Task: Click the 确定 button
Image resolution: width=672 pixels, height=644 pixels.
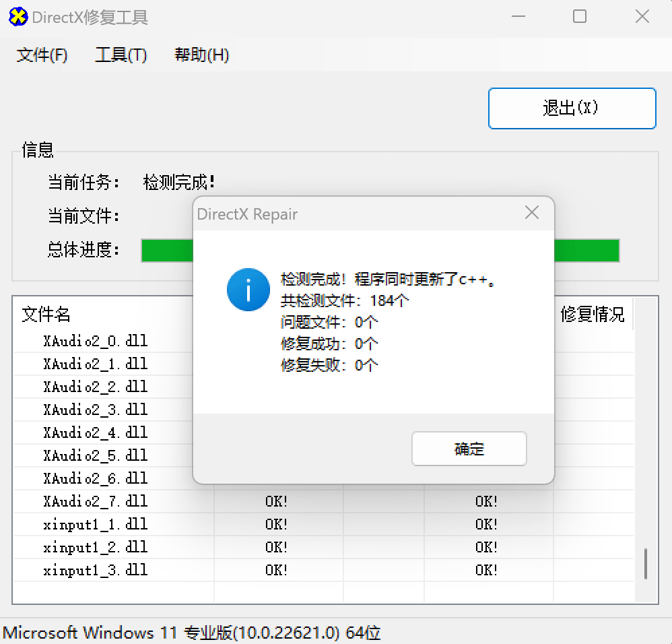Action: pos(469,449)
